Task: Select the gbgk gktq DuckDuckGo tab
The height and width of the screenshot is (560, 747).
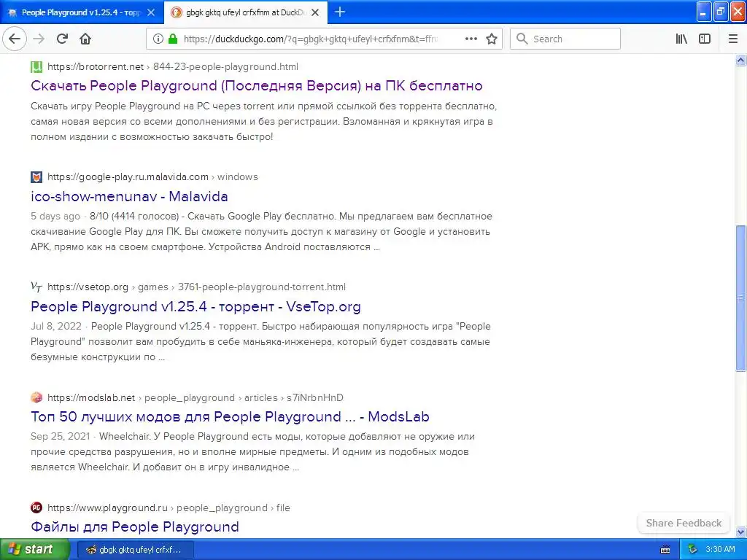Action: (246, 12)
